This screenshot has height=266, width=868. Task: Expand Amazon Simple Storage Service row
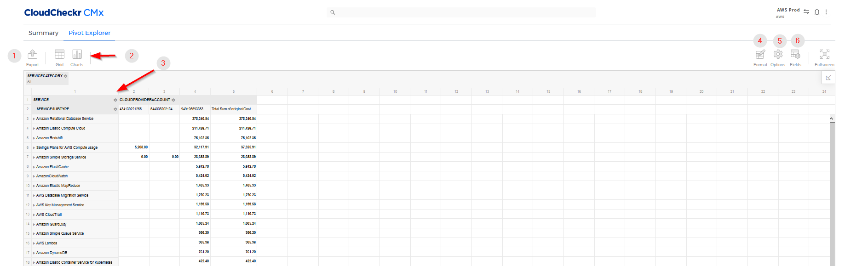(34, 157)
